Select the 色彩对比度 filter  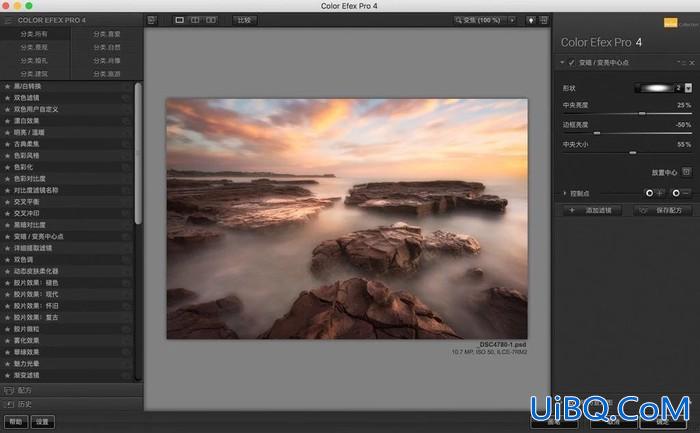point(67,179)
